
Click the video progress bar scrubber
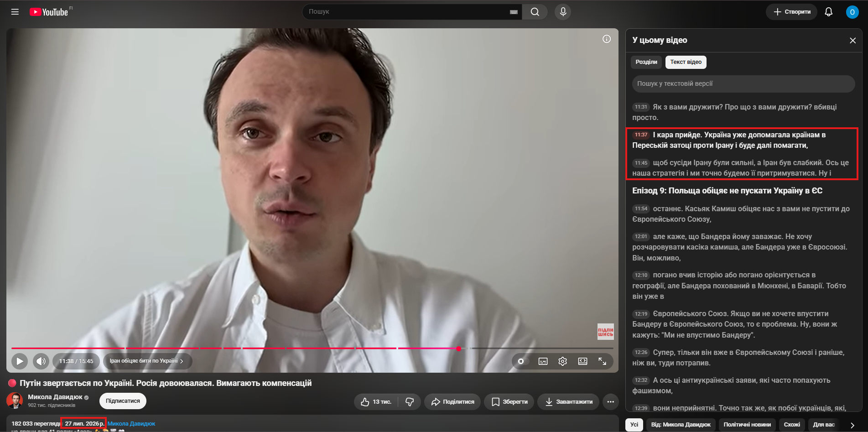click(458, 349)
